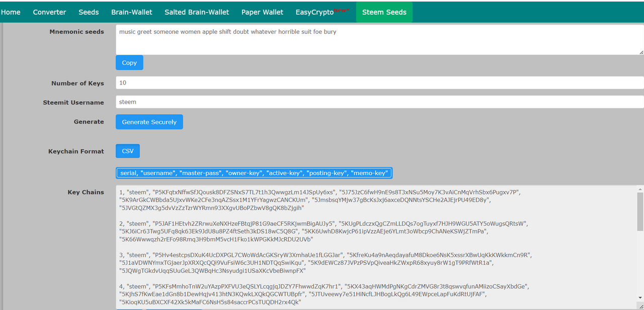Screen dimensions: 644x310
Task: Click inside the Key Chains output area
Action: click(x=376, y=247)
